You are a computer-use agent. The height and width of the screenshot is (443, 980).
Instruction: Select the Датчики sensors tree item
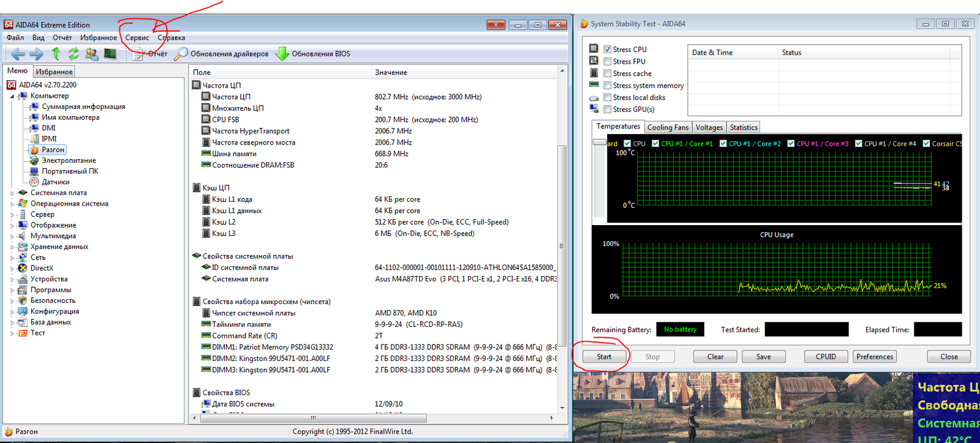(55, 182)
